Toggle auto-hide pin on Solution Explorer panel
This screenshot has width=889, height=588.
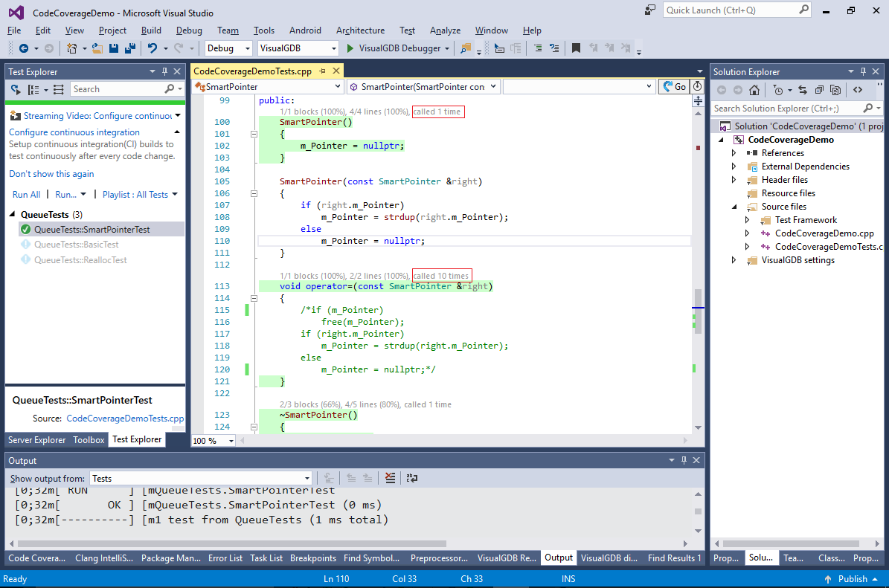[x=863, y=72]
